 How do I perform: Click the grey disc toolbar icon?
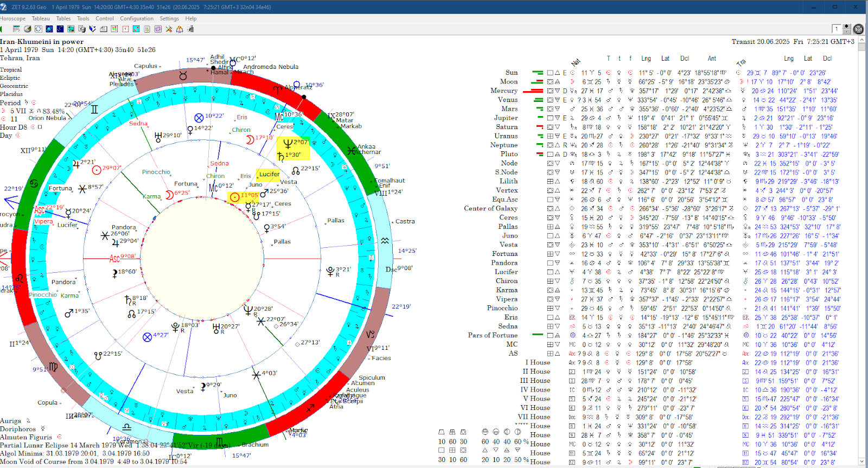point(27,29)
